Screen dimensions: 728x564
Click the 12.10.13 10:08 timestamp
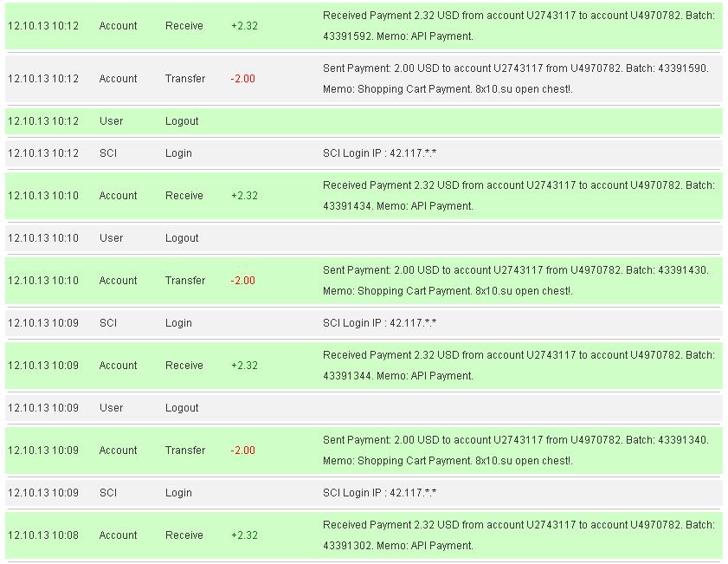click(x=43, y=535)
